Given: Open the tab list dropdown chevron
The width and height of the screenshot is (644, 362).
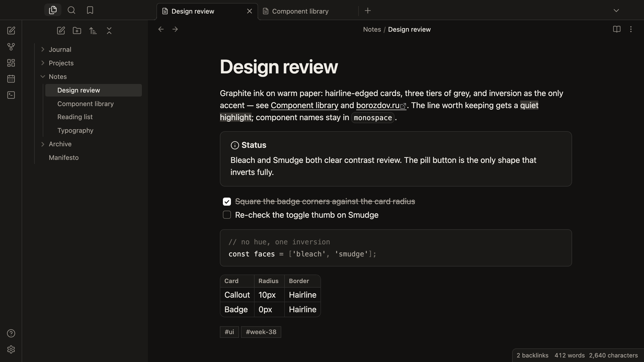Looking at the screenshot, I should click(616, 11).
